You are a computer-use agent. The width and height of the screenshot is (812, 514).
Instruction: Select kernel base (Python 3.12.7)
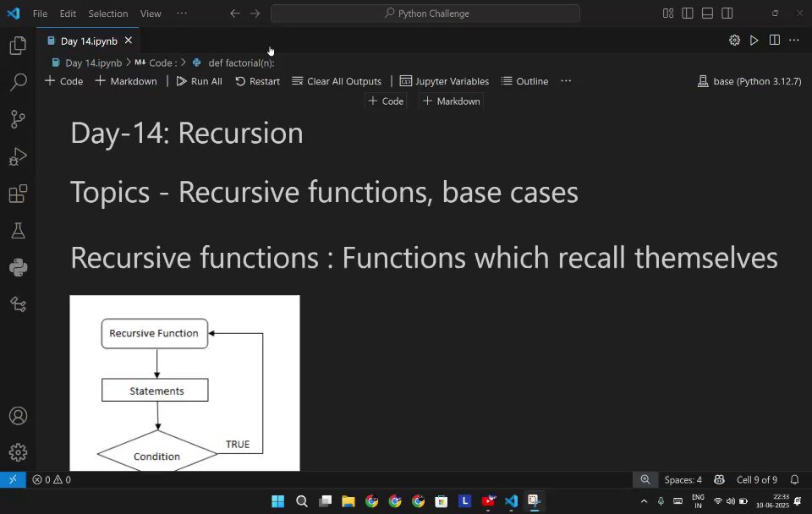pyautogui.click(x=749, y=81)
